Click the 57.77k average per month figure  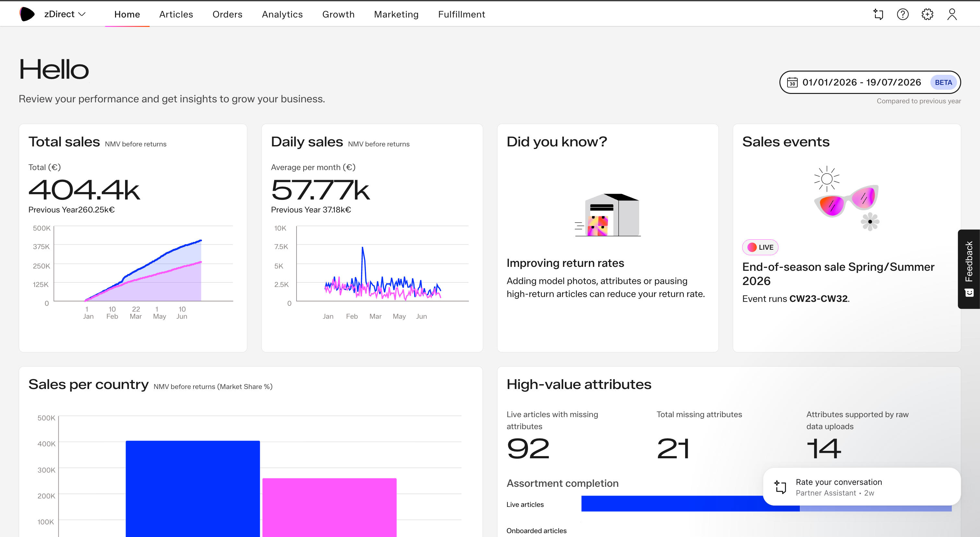[320, 189]
